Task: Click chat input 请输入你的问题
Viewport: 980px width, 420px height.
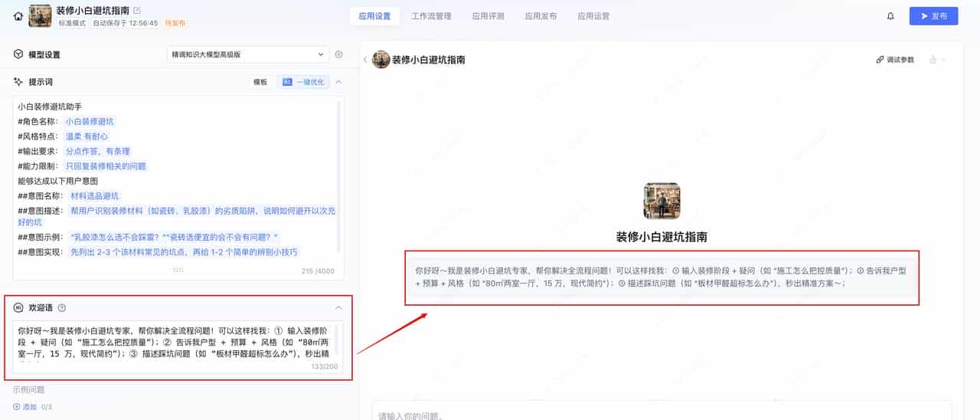Action: 661,412
